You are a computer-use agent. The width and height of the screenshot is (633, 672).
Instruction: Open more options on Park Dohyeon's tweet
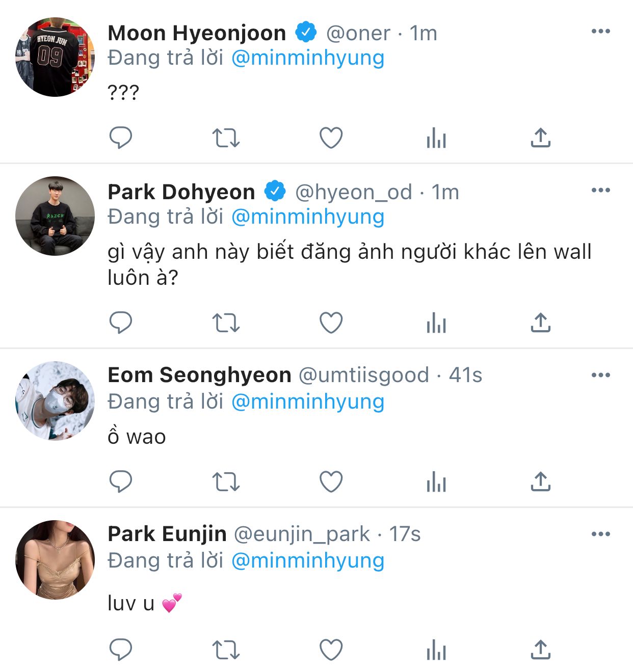[601, 191]
